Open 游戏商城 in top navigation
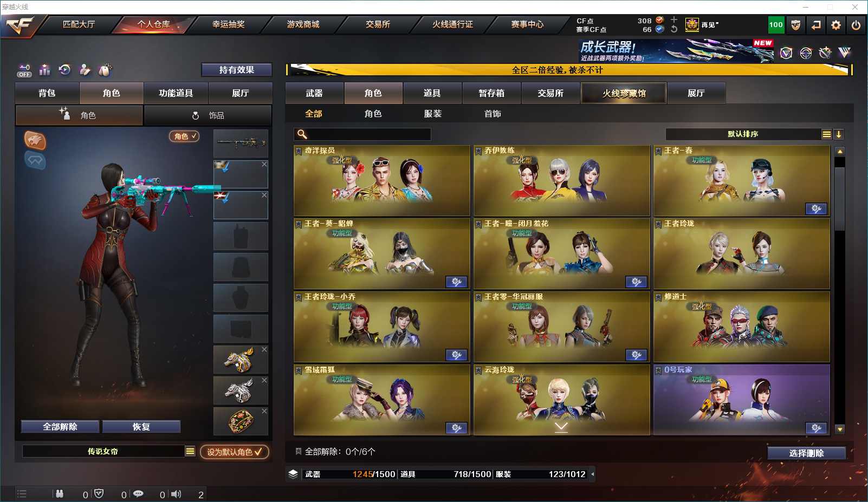 point(303,24)
